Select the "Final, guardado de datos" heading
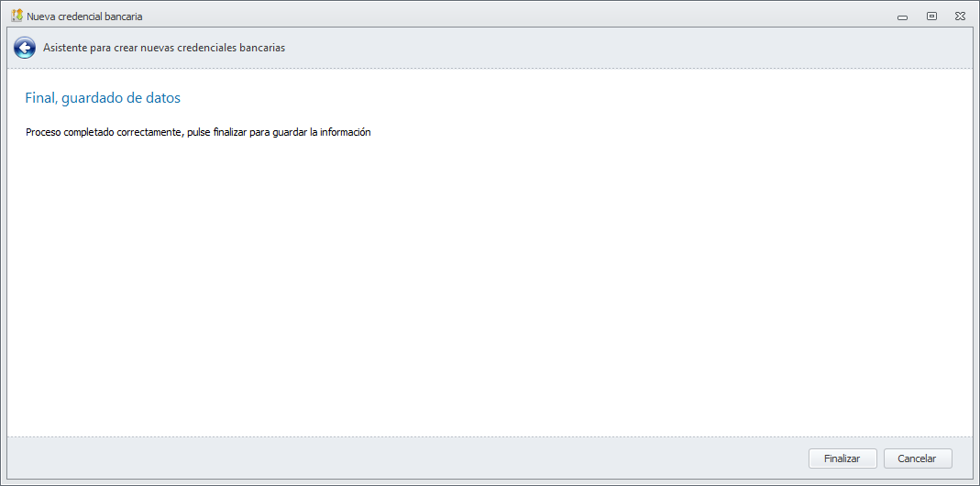This screenshot has width=980, height=486. coord(103,97)
